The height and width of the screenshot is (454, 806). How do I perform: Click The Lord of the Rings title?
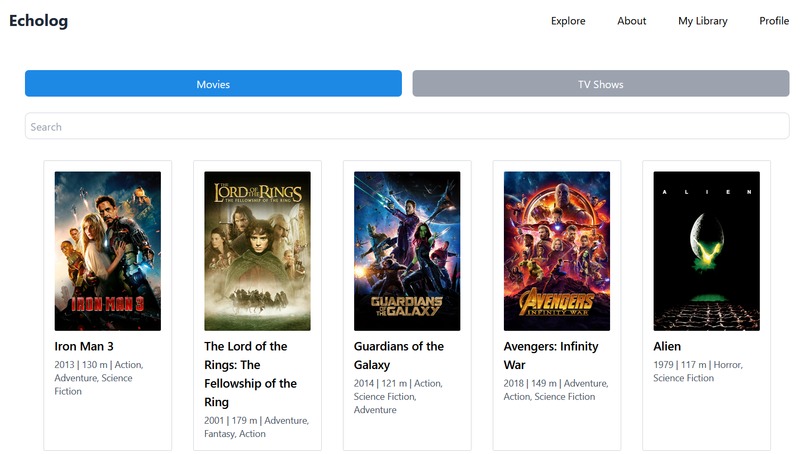[x=250, y=374]
